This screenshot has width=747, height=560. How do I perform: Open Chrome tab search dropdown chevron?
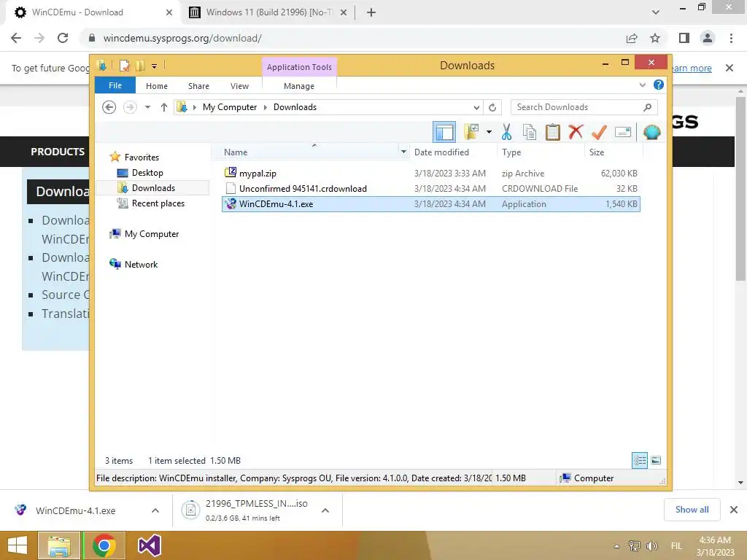pos(656,12)
